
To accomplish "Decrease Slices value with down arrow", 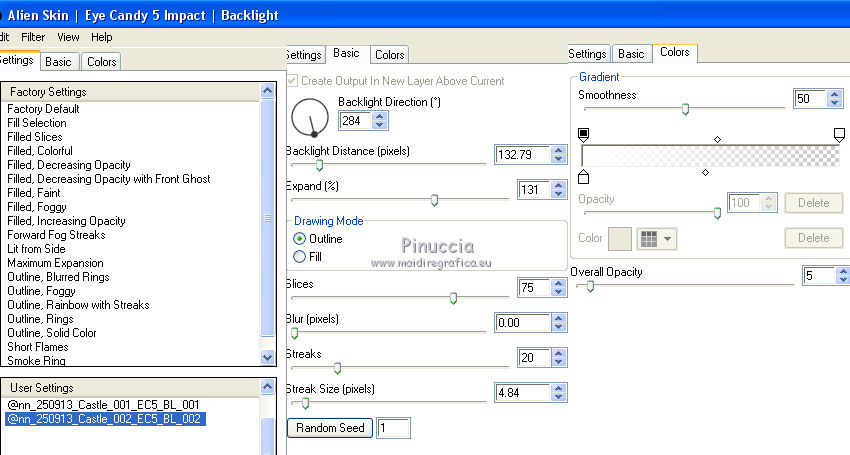I will 558,292.
